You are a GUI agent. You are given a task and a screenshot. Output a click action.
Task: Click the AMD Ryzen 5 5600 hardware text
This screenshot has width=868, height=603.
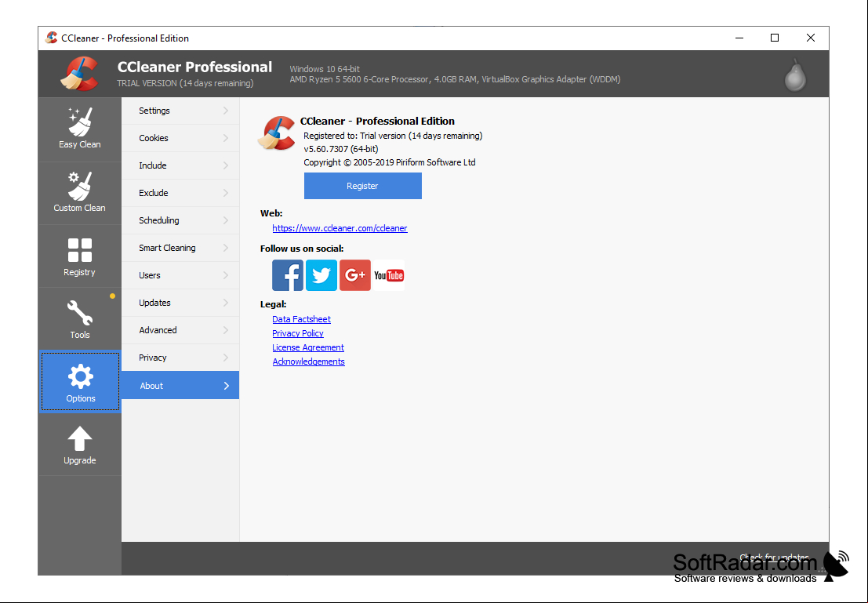[x=455, y=79]
